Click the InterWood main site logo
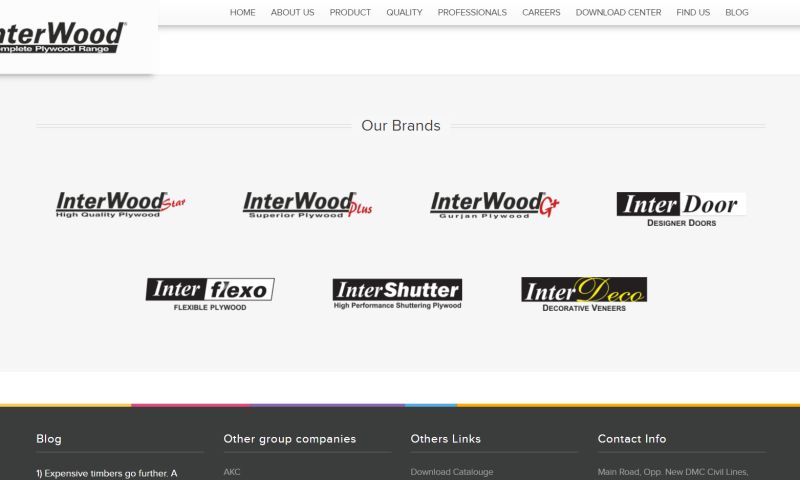 coord(62,38)
